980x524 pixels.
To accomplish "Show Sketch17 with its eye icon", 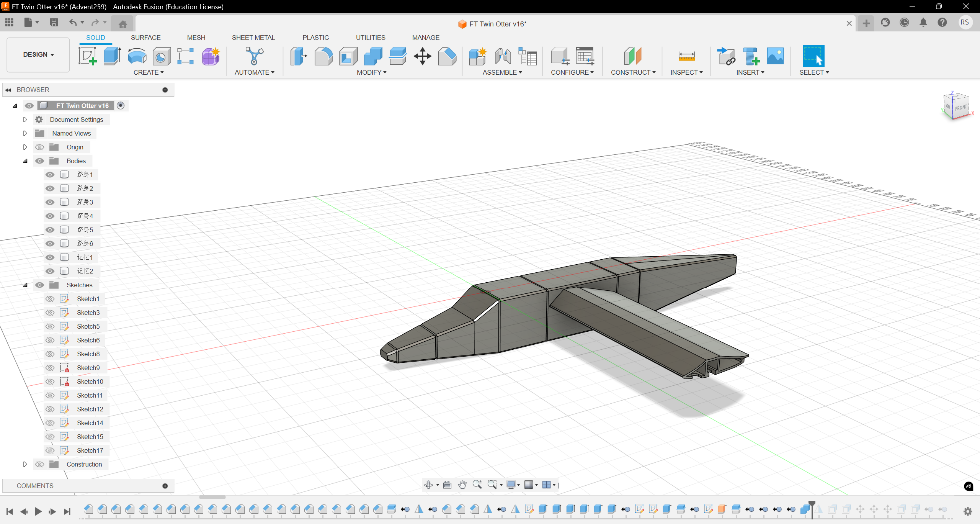I will tap(50, 450).
